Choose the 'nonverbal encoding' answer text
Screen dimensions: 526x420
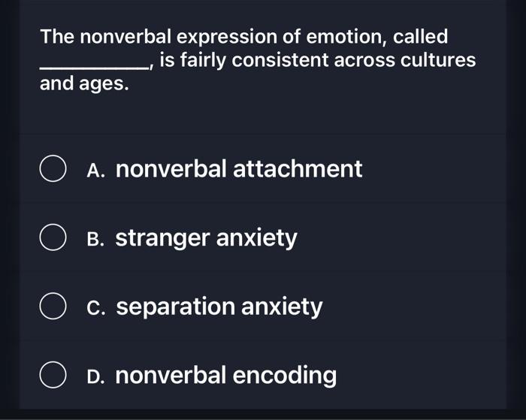pyautogui.click(x=226, y=376)
